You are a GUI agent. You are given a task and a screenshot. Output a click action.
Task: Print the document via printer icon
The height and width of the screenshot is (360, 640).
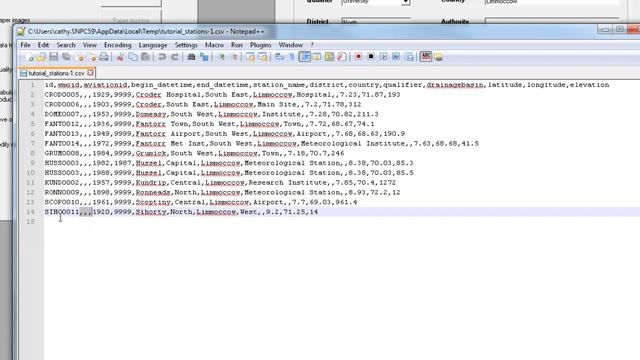click(104, 57)
